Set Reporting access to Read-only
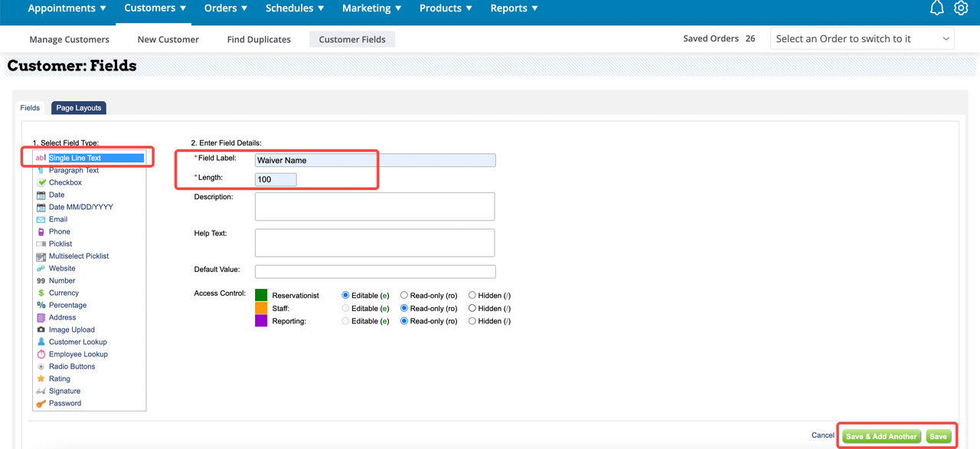This screenshot has height=449, width=980. [x=404, y=321]
